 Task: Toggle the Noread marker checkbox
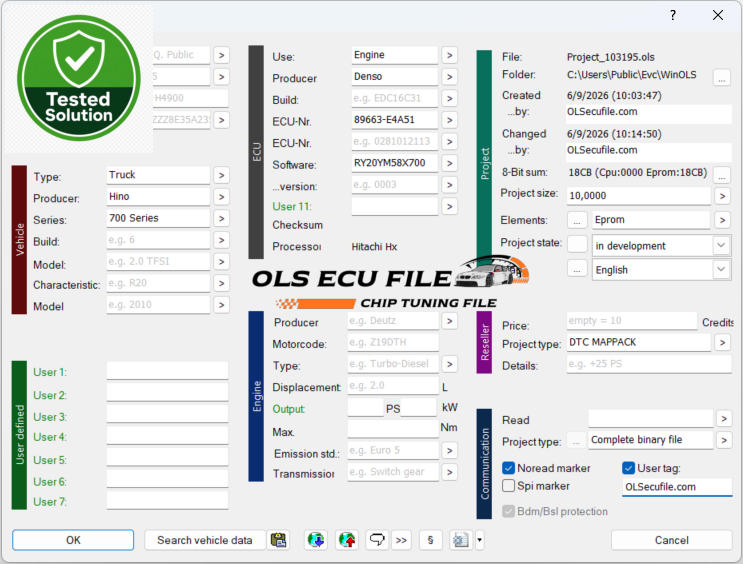508,468
